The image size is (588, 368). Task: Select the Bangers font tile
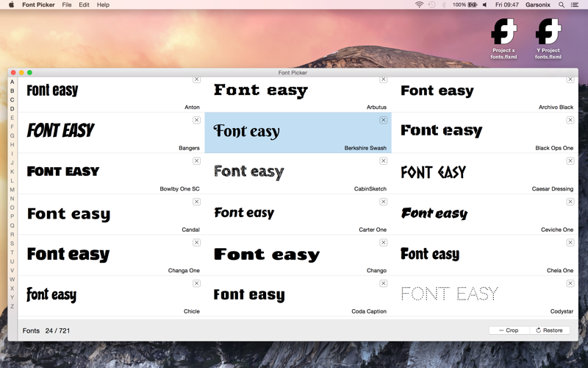(x=111, y=132)
